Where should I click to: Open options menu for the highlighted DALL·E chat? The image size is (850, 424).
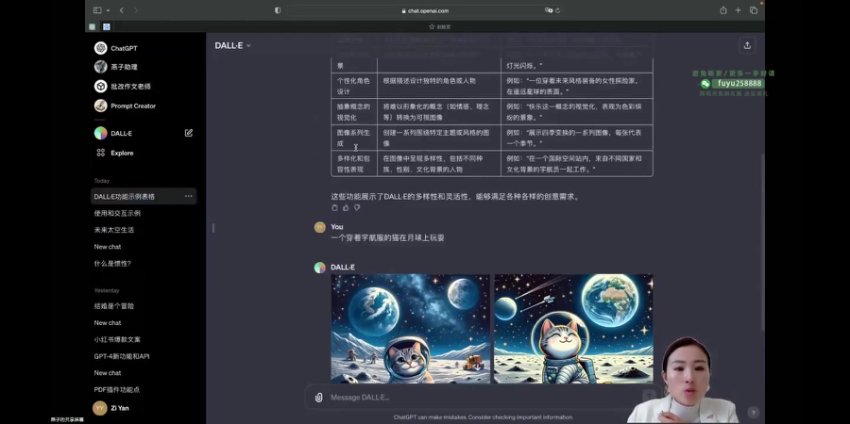click(x=188, y=196)
